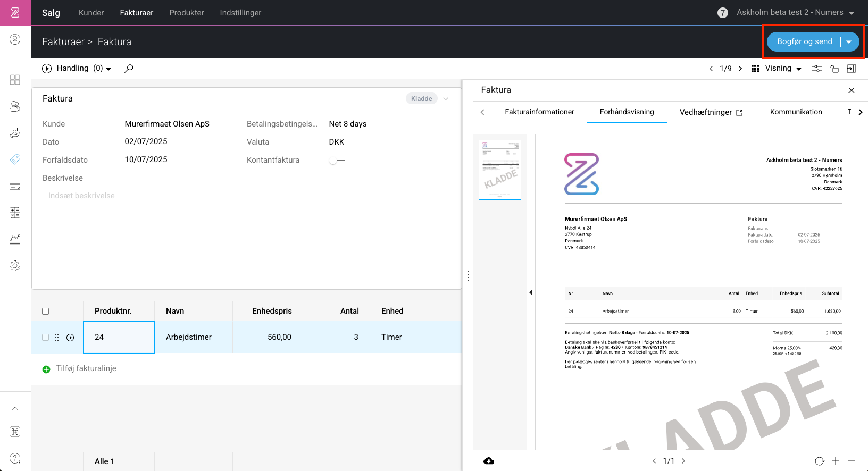This screenshot has height=471, width=868.
Task: Switch to the Kommunikation tab
Action: [x=796, y=112]
